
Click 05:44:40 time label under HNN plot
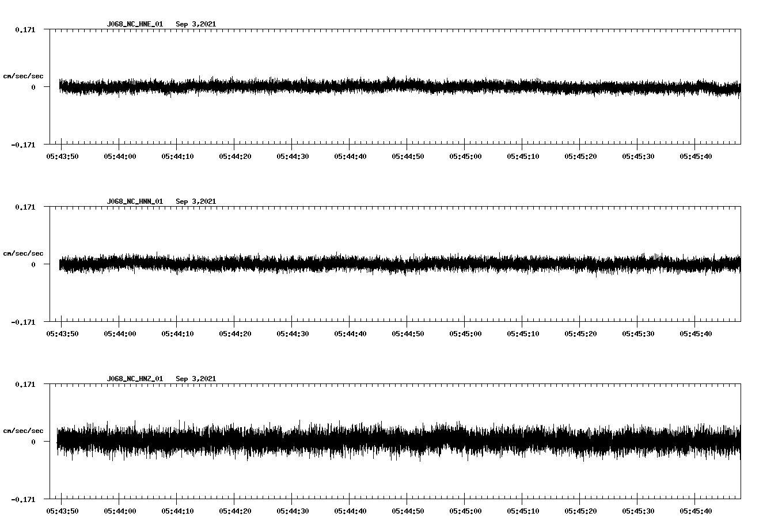pos(350,334)
